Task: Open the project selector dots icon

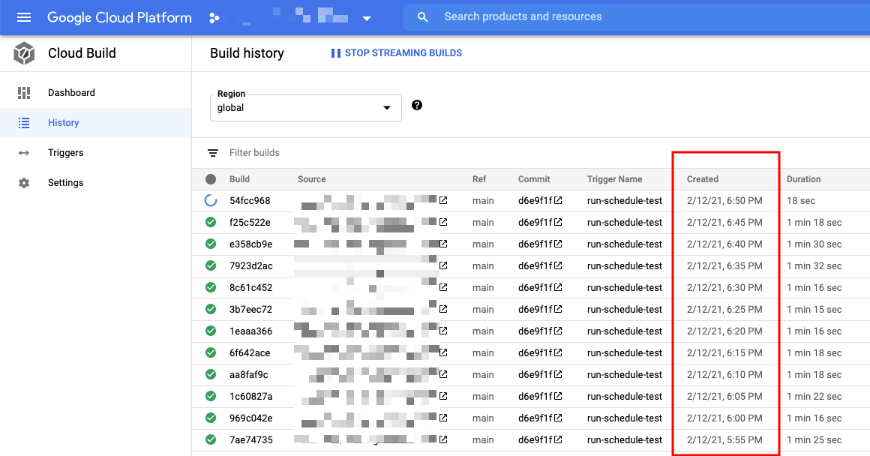Action: click(x=214, y=18)
